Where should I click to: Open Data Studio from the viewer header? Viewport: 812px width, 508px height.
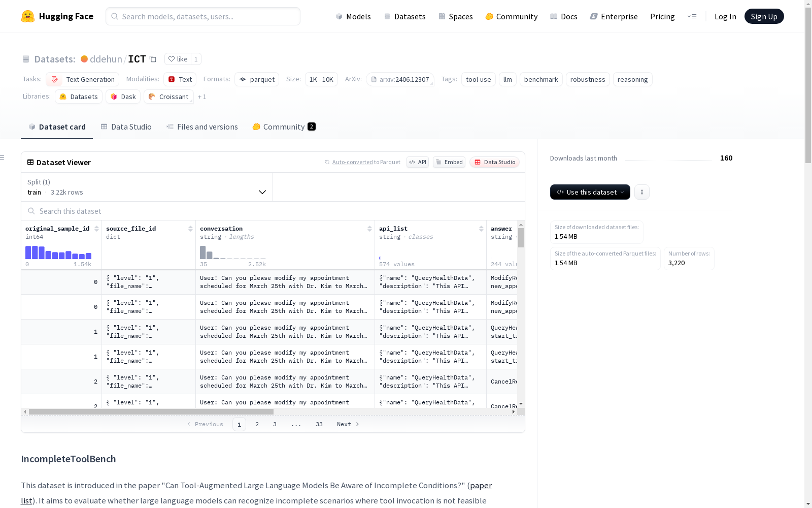[495, 162]
